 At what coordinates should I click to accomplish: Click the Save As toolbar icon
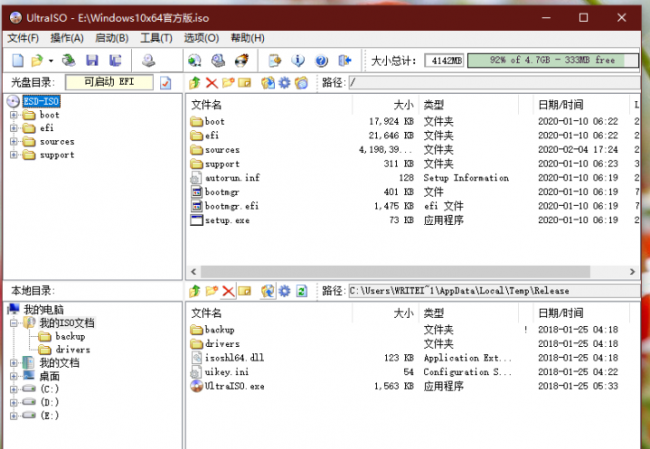(115, 61)
